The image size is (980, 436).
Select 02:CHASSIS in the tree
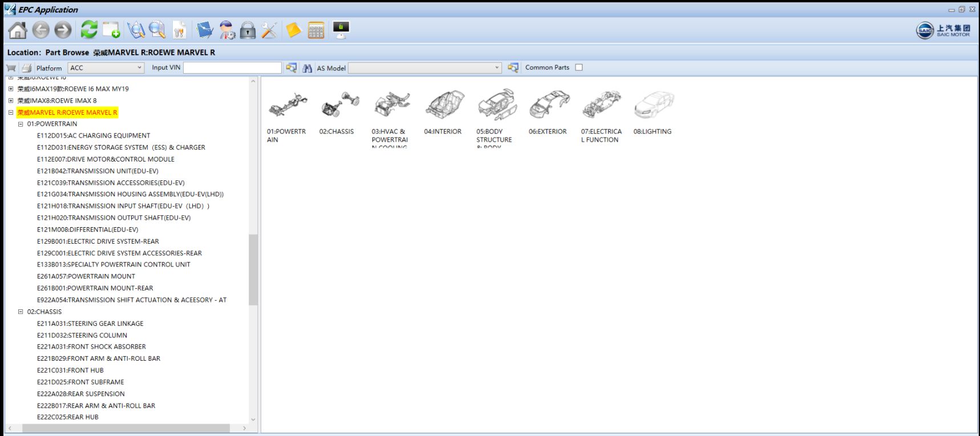(44, 312)
